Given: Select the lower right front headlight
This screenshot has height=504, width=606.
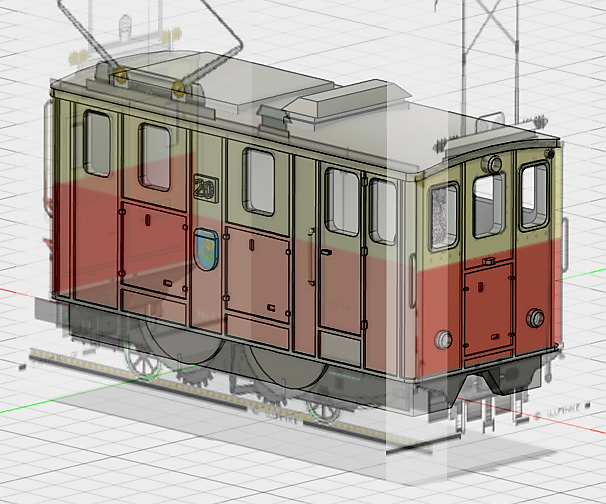Looking at the screenshot, I should point(536,318).
